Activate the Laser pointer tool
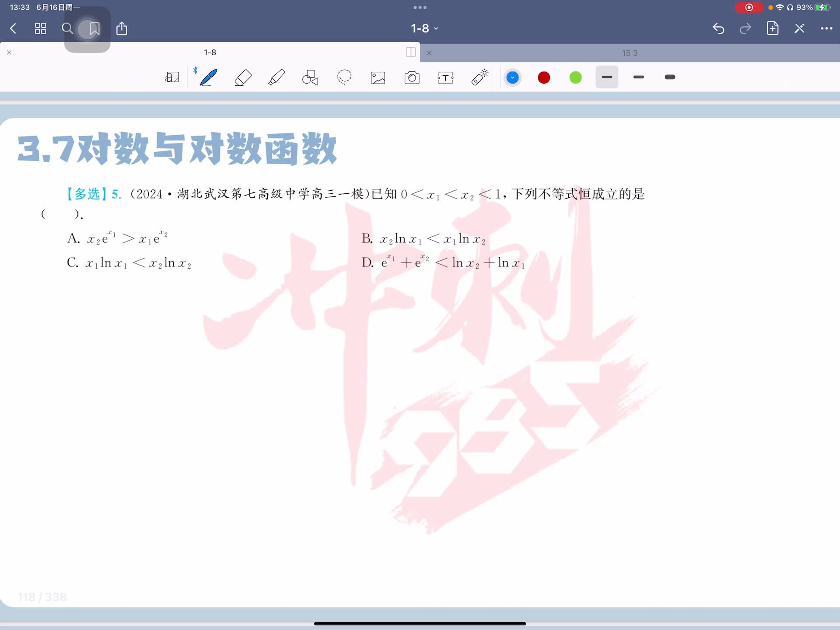Screen dimensions: 840x630 479,77
